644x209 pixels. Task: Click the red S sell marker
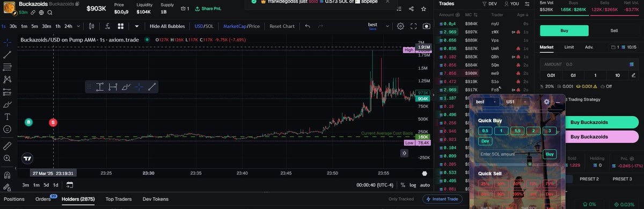tap(53, 122)
